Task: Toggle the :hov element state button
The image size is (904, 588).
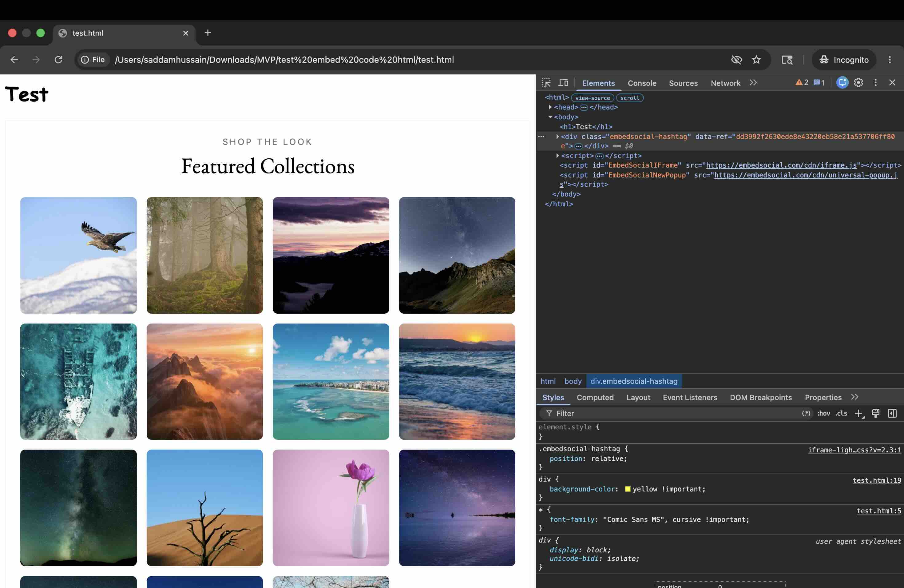Action: click(x=823, y=413)
